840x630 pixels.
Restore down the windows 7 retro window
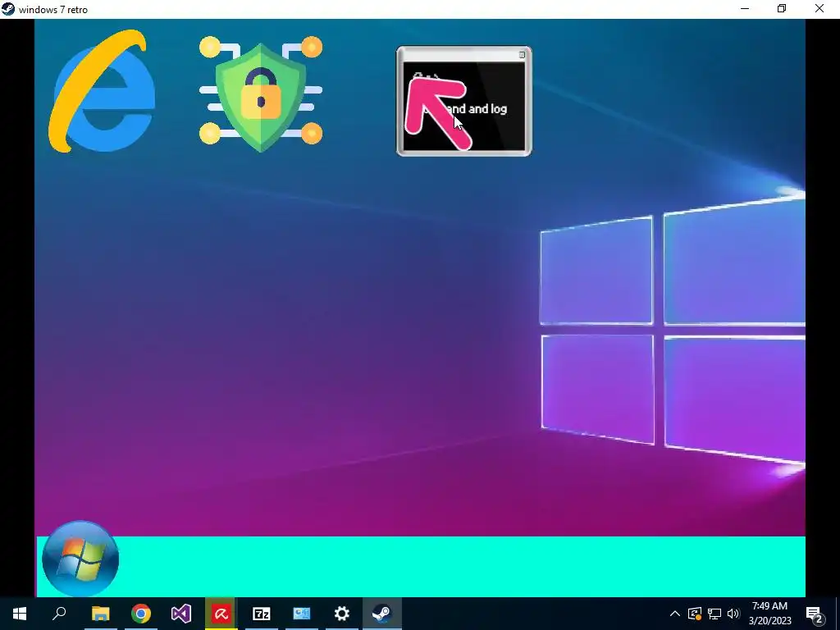pyautogui.click(x=782, y=8)
